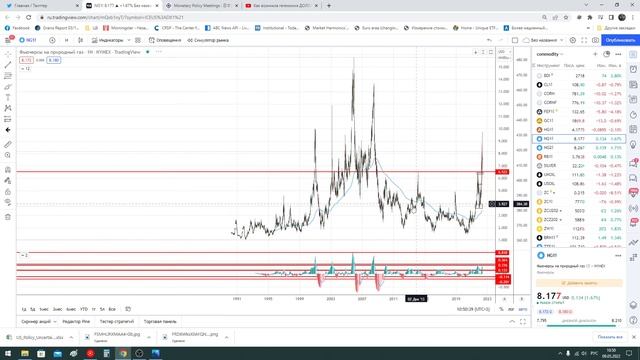Open the chart patterns tool
This screenshot has height=360, width=640.
point(8,108)
